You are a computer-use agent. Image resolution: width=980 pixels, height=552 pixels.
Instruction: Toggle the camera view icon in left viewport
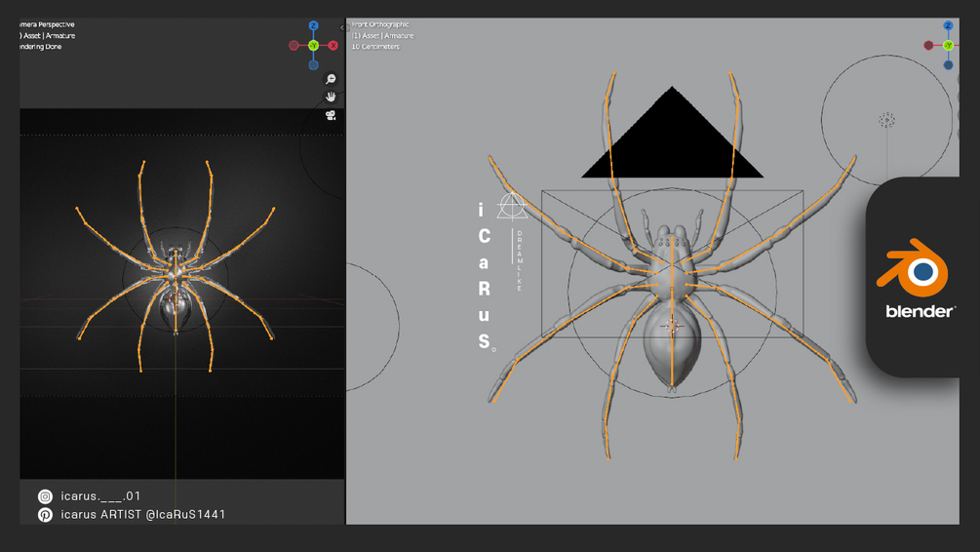coord(331,115)
